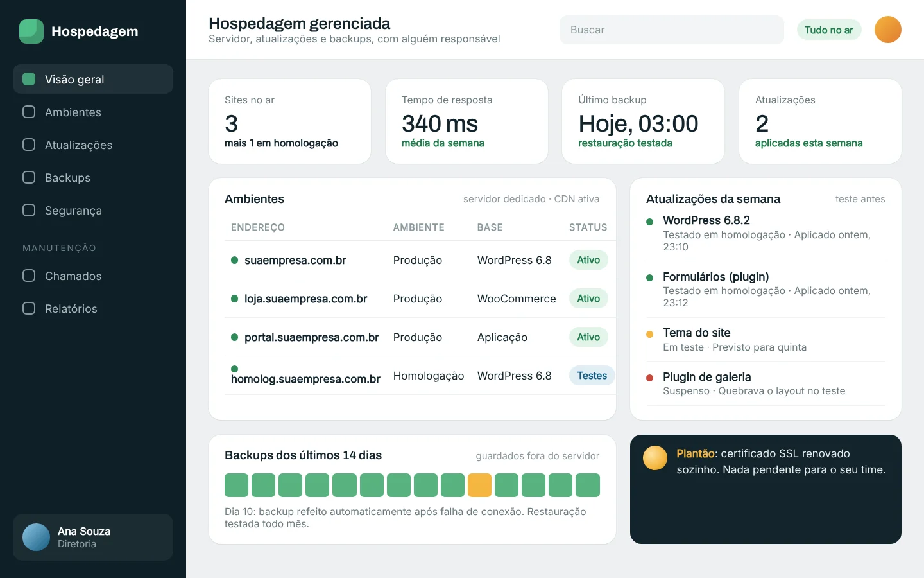Click the green Hospedagem logo icon
The image size is (924, 578).
point(31,31)
